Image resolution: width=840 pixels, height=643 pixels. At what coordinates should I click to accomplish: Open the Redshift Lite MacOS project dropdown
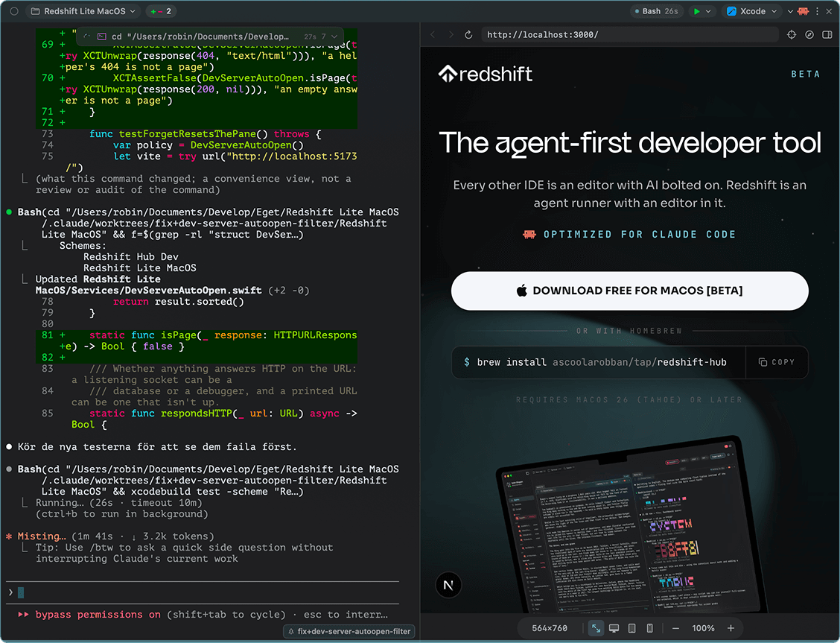click(83, 11)
